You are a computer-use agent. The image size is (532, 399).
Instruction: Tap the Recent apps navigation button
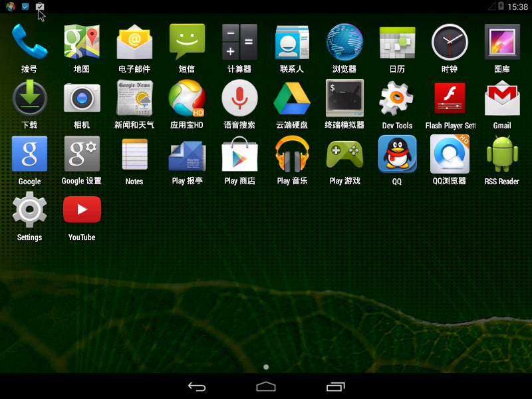(x=336, y=387)
